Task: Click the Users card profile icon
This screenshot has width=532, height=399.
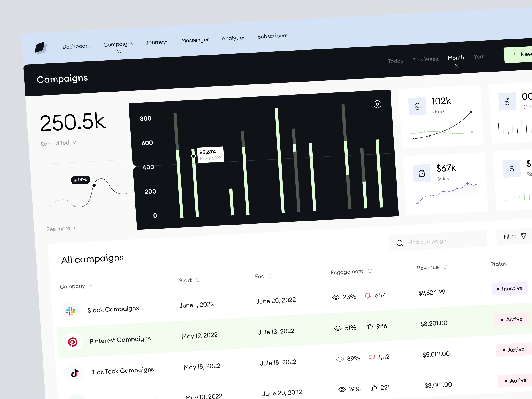Action: click(x=418, y=106)
